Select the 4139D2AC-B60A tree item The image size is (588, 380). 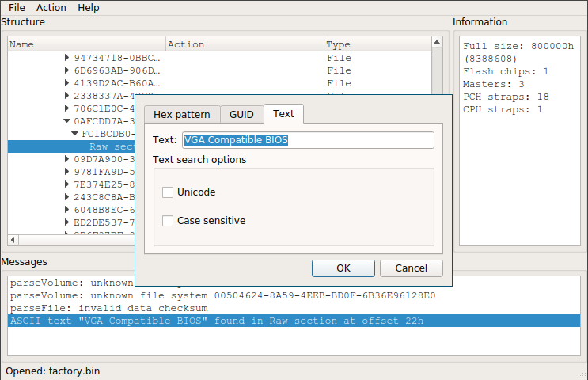point(116,83)
